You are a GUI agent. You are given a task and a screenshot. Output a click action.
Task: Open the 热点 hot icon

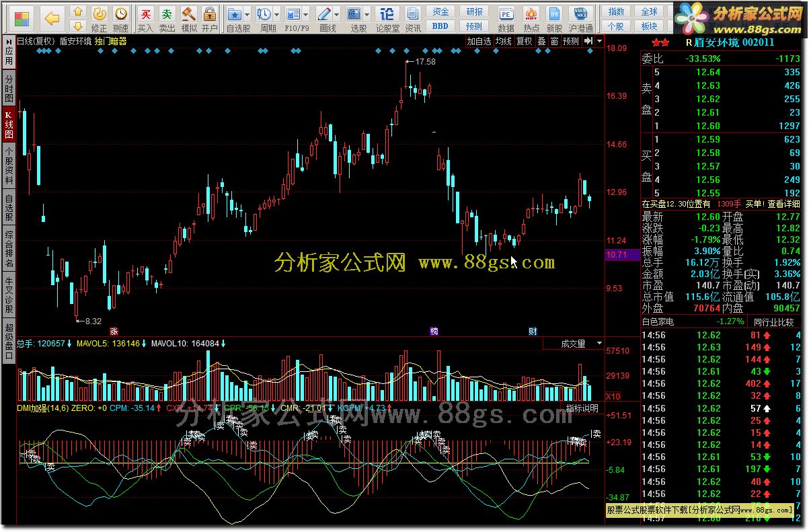[531, 13]
